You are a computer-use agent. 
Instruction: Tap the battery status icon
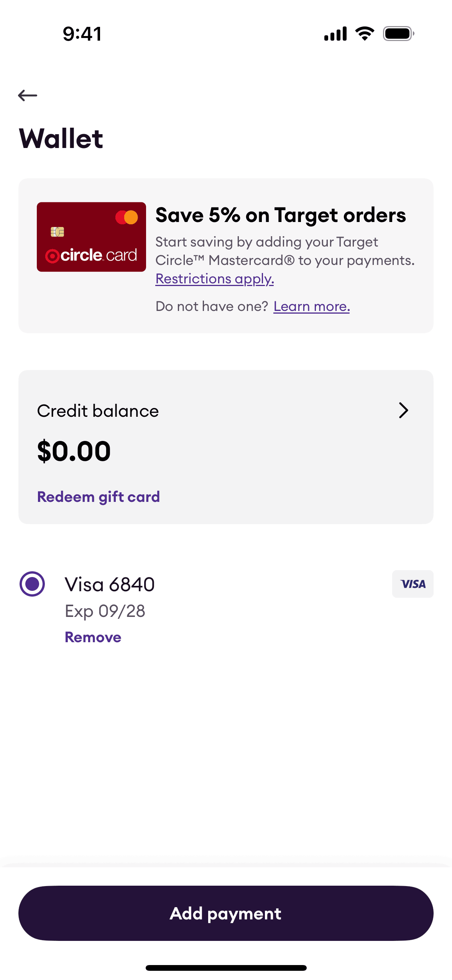pyautogui.click(x=398, y=34)
